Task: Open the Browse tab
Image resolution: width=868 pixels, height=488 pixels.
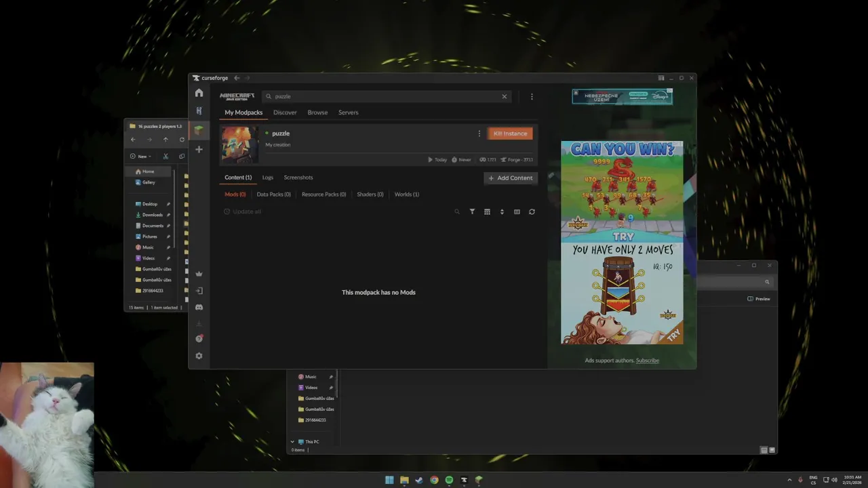Action: coord(317,113)
